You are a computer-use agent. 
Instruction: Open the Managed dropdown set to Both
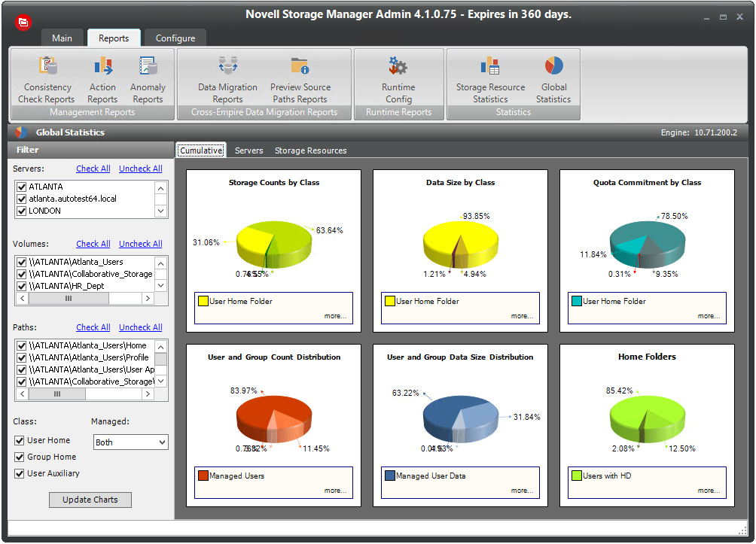click(131, 442)
